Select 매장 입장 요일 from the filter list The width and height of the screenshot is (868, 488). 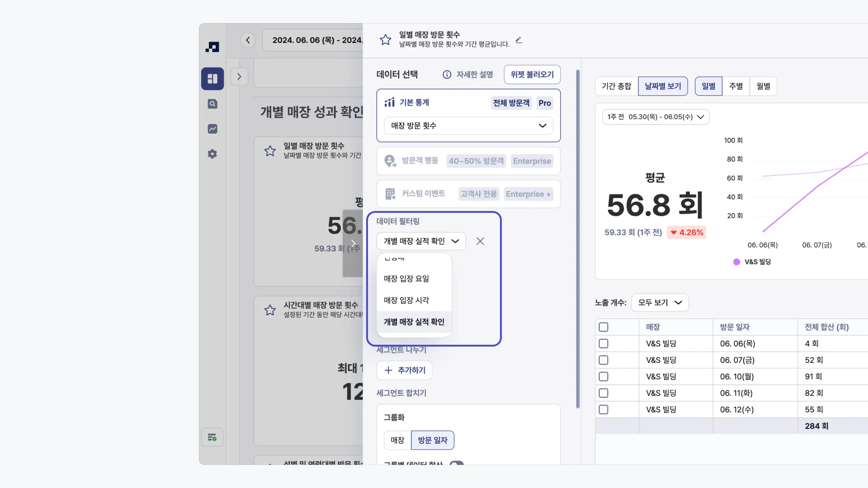(x=406, y=279)
